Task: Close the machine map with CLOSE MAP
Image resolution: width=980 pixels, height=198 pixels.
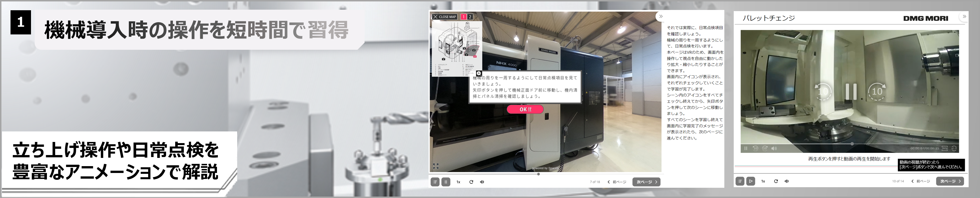Action: (444, 17)
